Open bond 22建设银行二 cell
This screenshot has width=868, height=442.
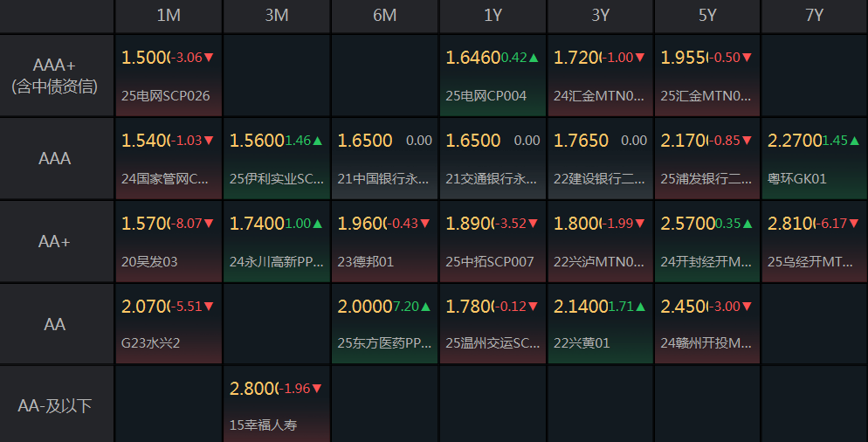[x=600, y=158]
